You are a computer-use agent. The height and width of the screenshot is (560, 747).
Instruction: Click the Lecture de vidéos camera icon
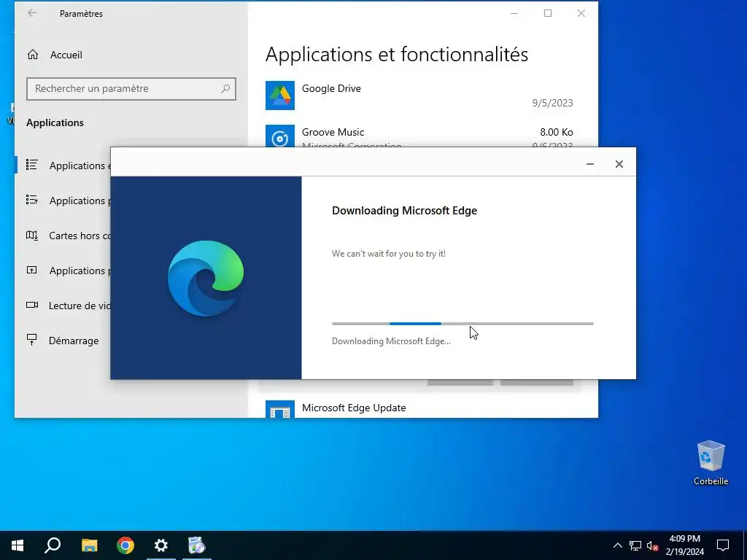[x=32, y=306]
